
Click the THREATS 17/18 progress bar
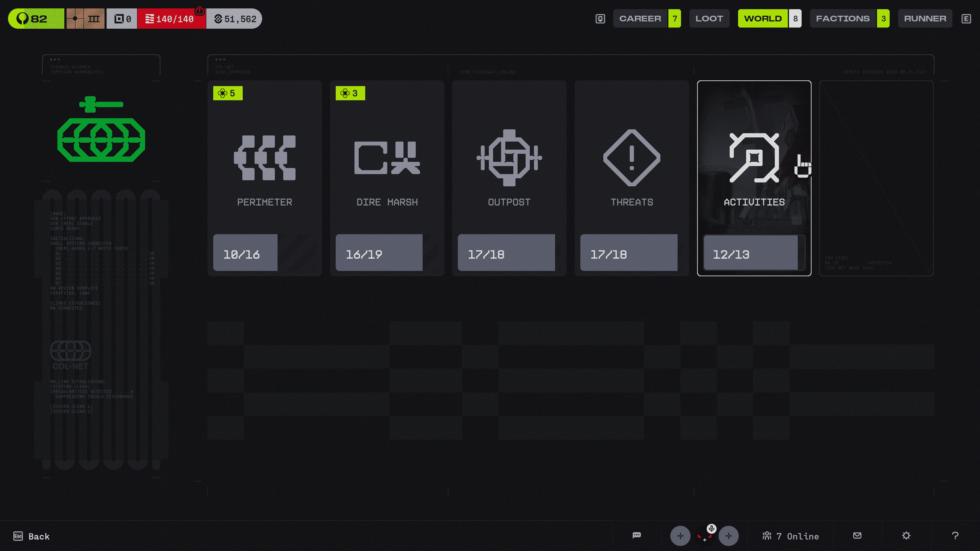coord(629,253)
